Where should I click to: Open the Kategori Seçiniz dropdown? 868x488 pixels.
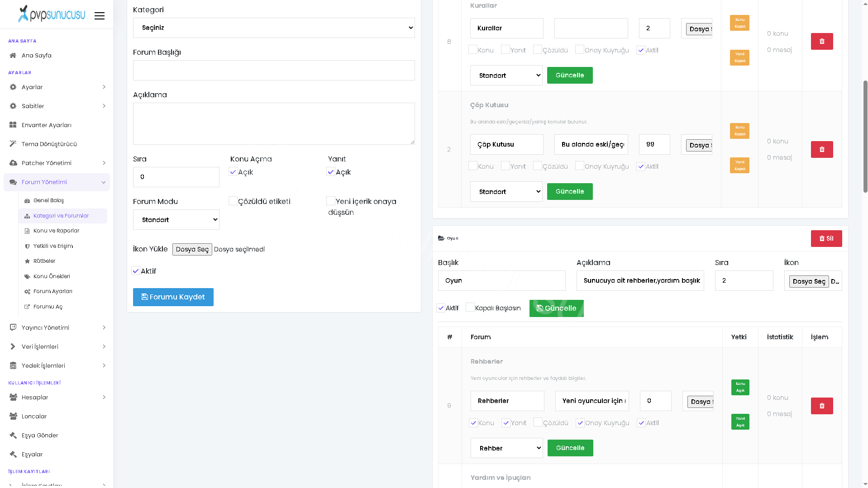pyautogui.click(x=274, y=28)
